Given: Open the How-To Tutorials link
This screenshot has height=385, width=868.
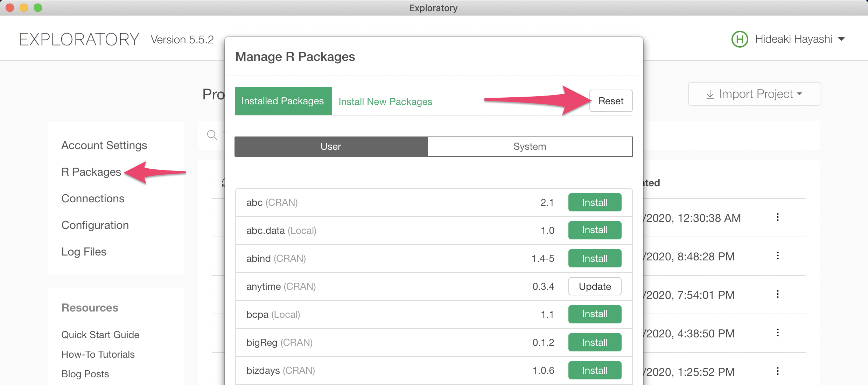Looking at the screenshot, I should coord(98,354).
